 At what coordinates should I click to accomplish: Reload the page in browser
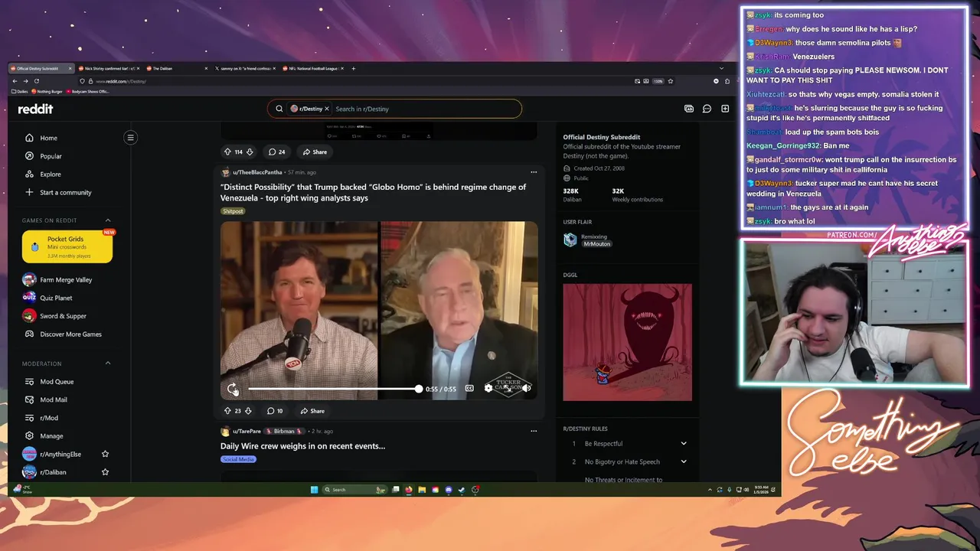pyautogui.click(x=36, y=81)
